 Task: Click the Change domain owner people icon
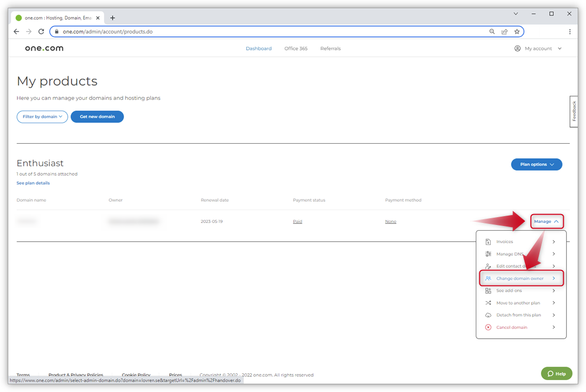[488, 279]
